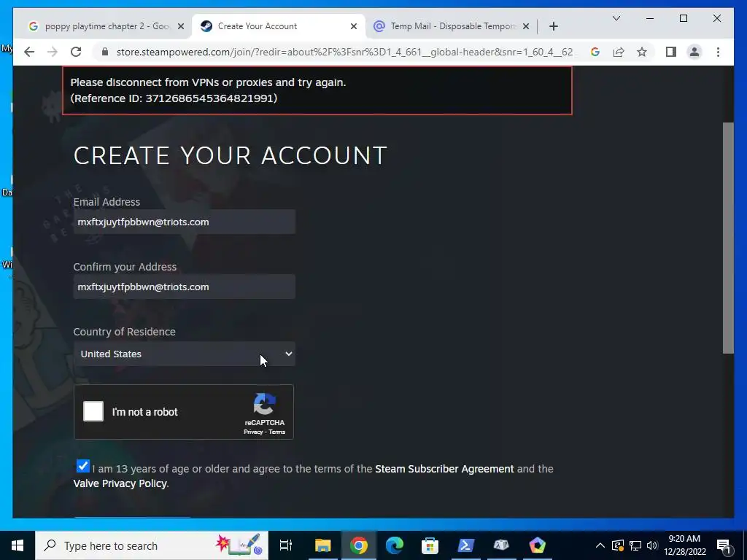Click the address bar URL
This screenshot has width=747, height=560.
click(344, 52)
